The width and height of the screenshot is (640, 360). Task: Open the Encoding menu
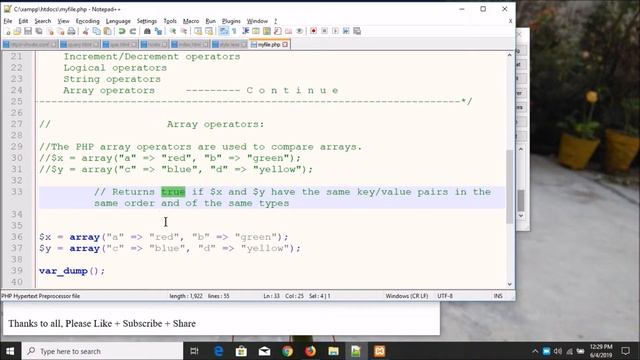[x=87, y=21]
